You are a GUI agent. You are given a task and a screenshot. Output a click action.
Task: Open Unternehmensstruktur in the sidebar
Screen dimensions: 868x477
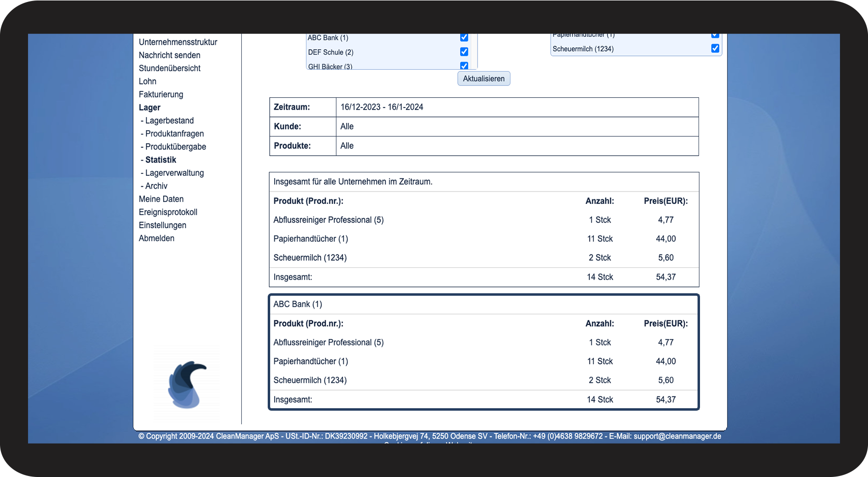pyautogui.click(x=178, y=42)
